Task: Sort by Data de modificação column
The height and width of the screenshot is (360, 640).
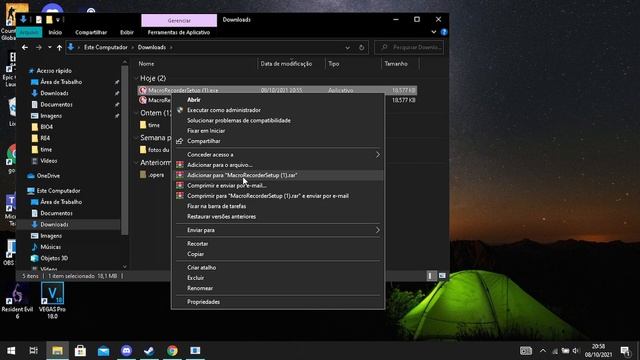Action: 286,64
